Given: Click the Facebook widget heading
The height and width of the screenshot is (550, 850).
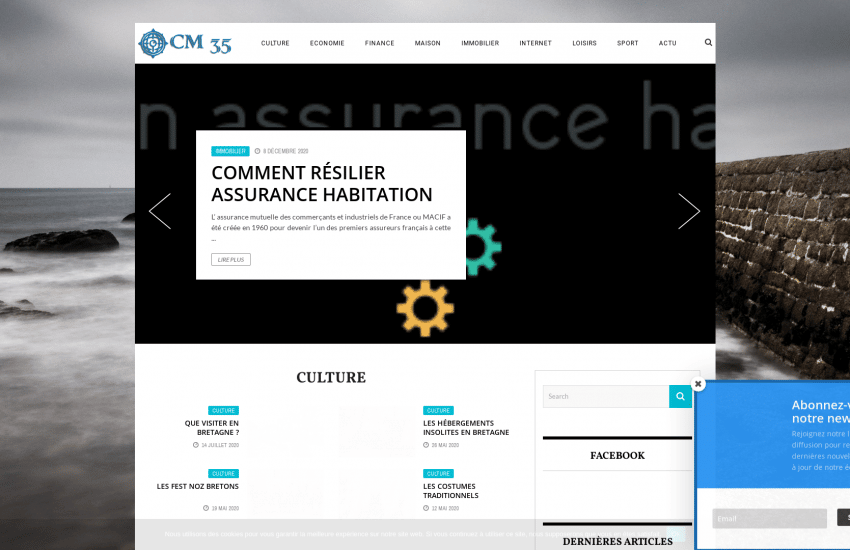Looking at the screenshot, I should tap(617, 456).
